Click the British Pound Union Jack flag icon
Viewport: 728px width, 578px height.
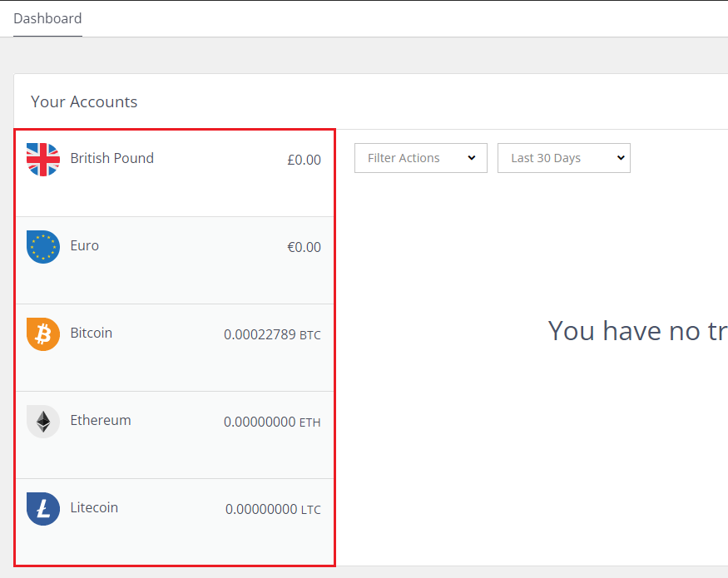(x=43, y=160)
